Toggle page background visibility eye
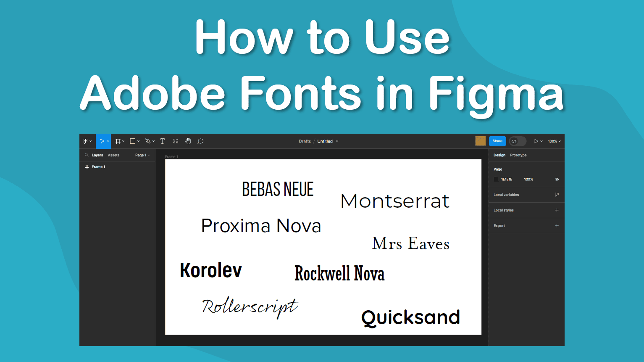 [557, 180]
